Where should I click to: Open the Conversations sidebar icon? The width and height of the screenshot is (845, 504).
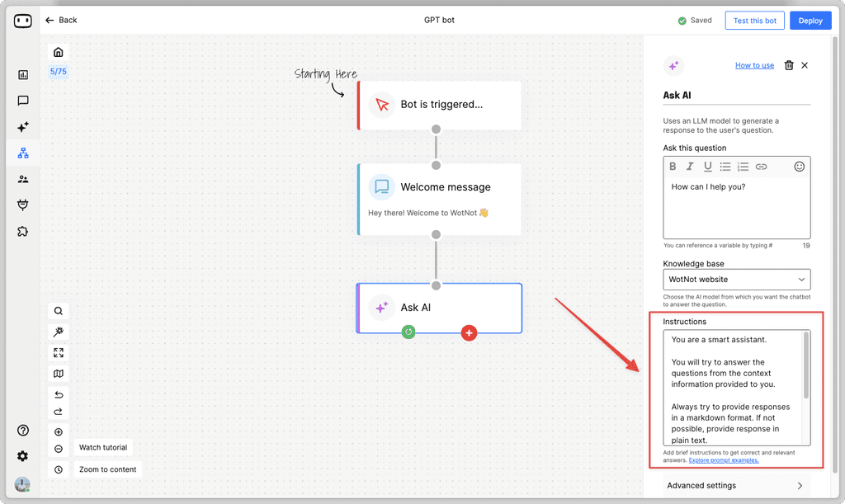(22, 101)
